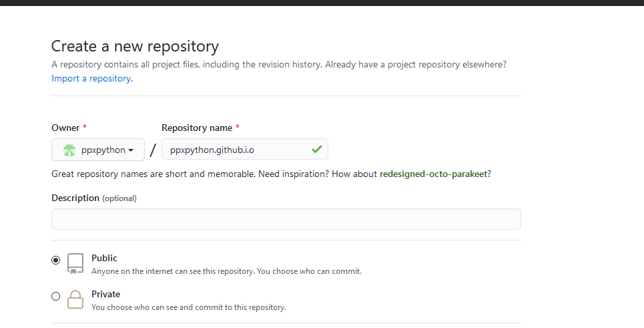Click the Create a new repository heading
The height and width of the screenshot is (328, 644).
point(135,46)
